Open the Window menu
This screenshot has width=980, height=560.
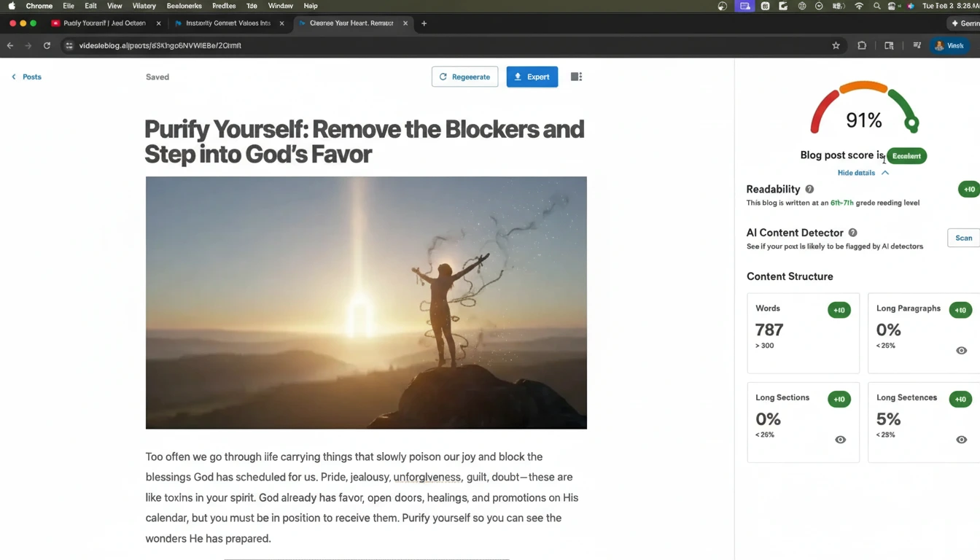click(281, 6)
